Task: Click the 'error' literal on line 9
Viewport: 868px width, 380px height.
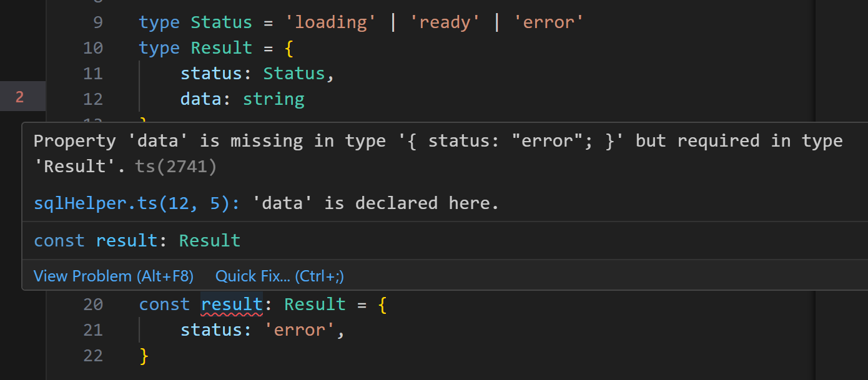Action: click(x=548, y=22)
